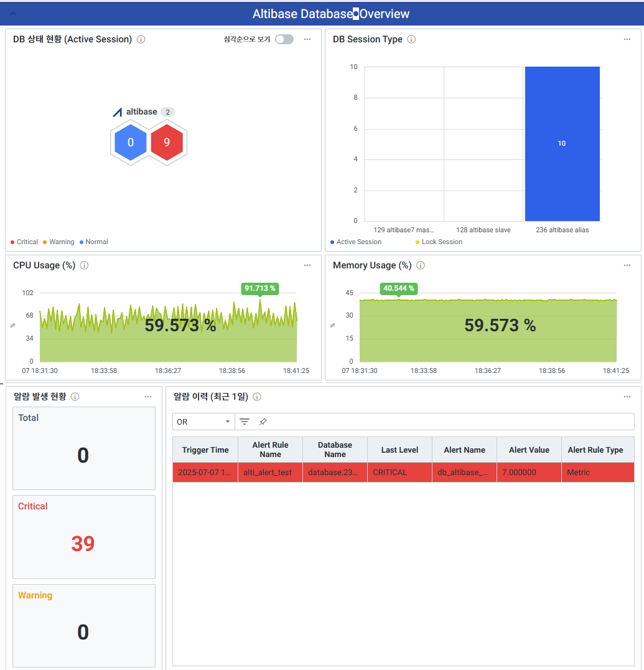Toggle Lock Session legend in session chart

(441, 242)
